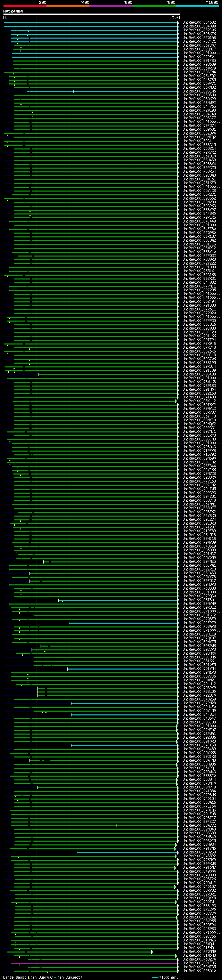Click the =100char. scale legend
The width and height of the screenshot is (222, 980).
(165, 977)
